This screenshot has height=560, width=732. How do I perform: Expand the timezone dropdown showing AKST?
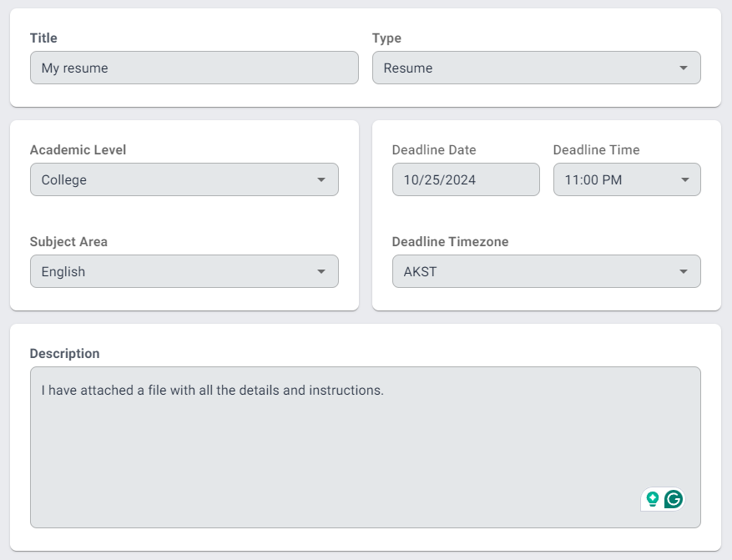click(x=534, y=271)
